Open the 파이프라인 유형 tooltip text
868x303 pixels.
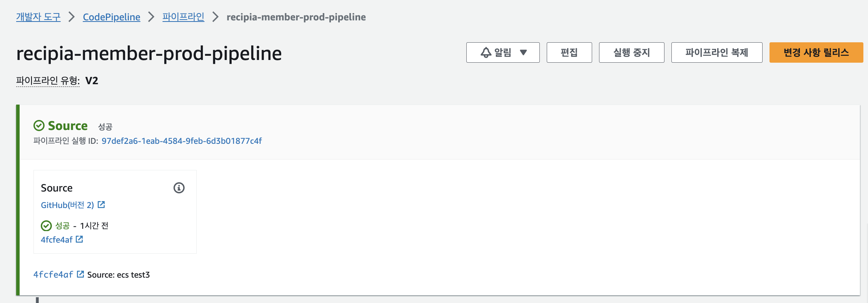pyautogui.click(x=47, y=81)
